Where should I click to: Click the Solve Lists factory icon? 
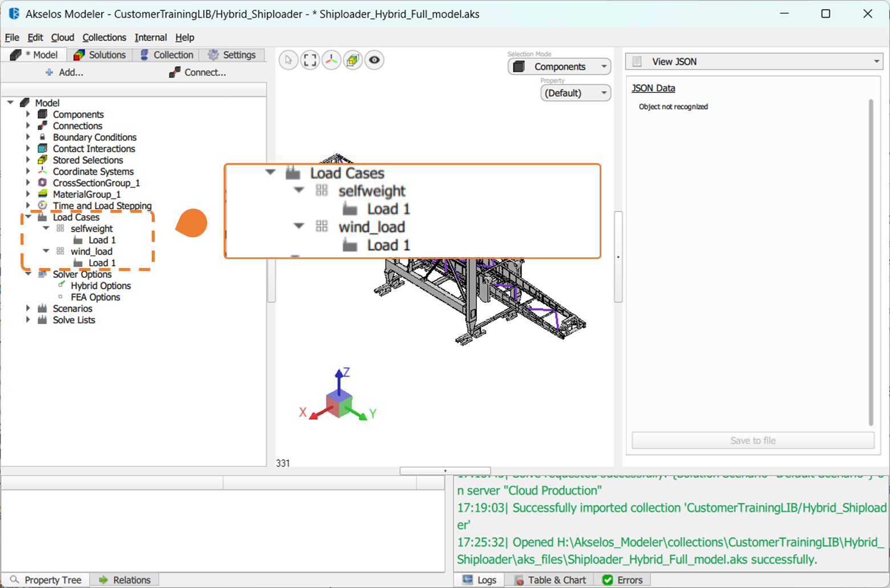(x=42, y=319)
